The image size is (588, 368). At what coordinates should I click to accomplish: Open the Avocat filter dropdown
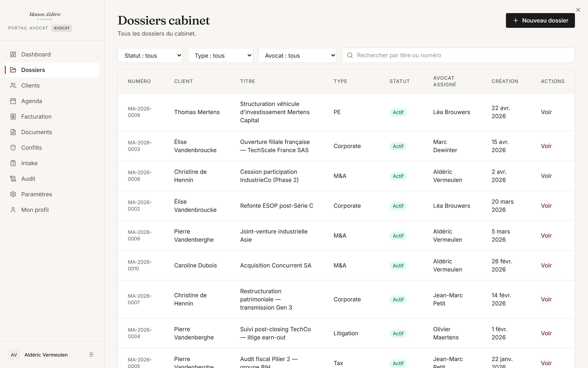(297, 55)
